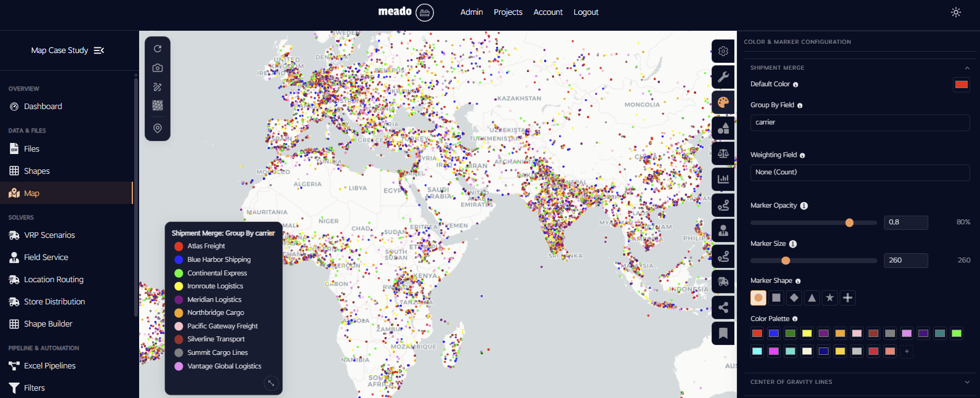
Task: Open the draw/edit pencil tool on map
Action: 158,87
